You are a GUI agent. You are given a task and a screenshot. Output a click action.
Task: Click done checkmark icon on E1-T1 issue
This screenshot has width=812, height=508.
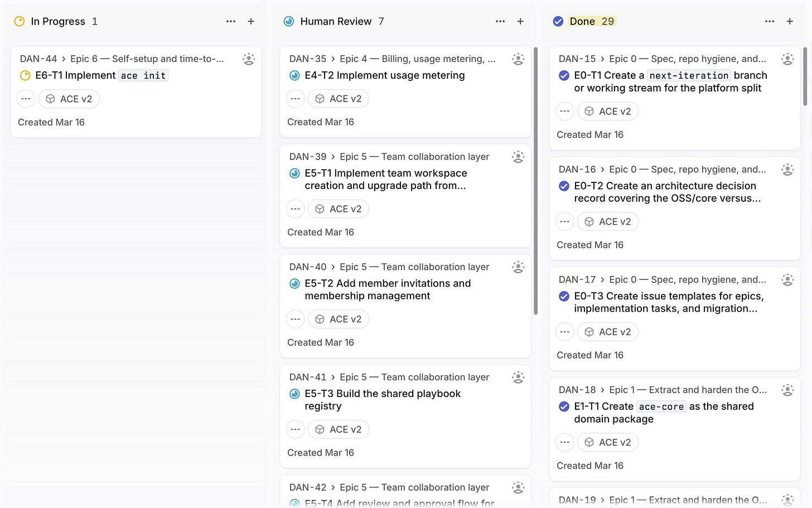pos(564,407)
